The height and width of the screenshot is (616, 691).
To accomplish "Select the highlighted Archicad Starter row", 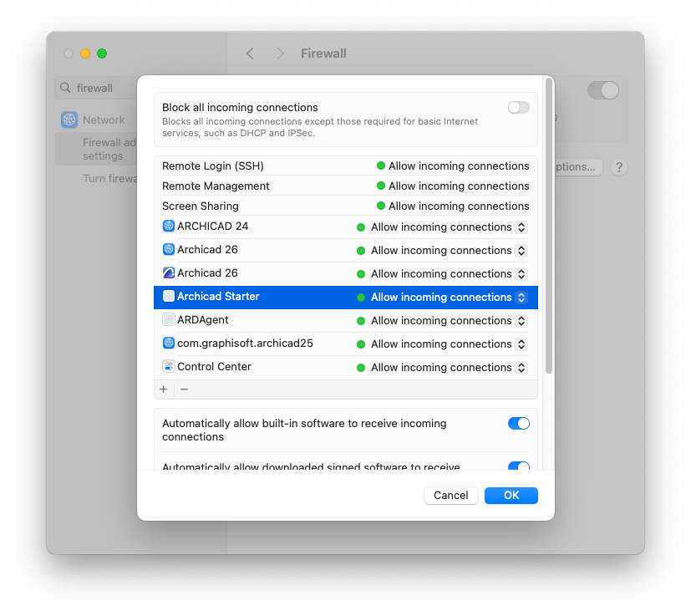I will 346,298.
